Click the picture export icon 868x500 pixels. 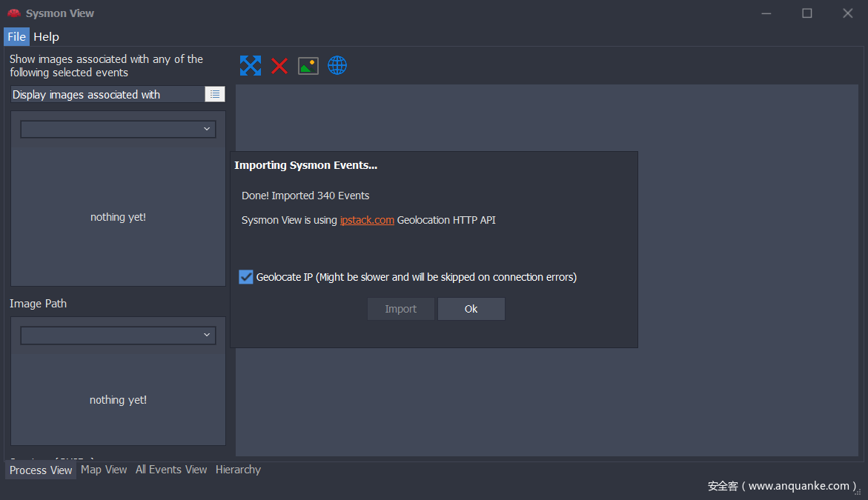[308, 66]
